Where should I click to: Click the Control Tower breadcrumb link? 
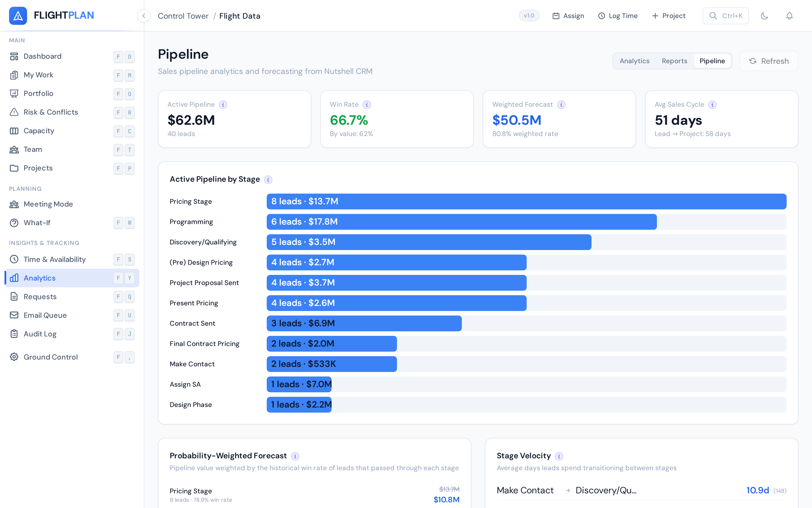tap(183, 16)
